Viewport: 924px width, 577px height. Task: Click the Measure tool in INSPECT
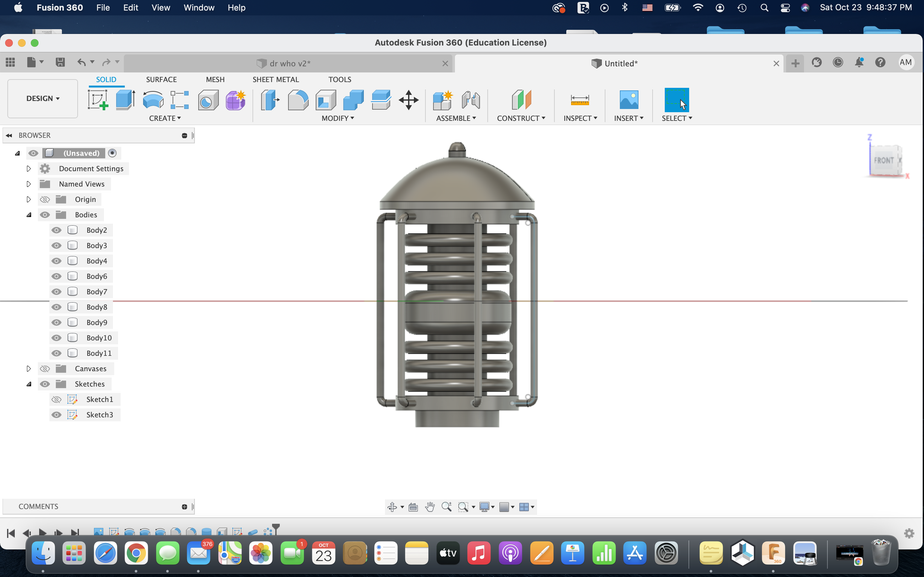click(x=578, y=100)
